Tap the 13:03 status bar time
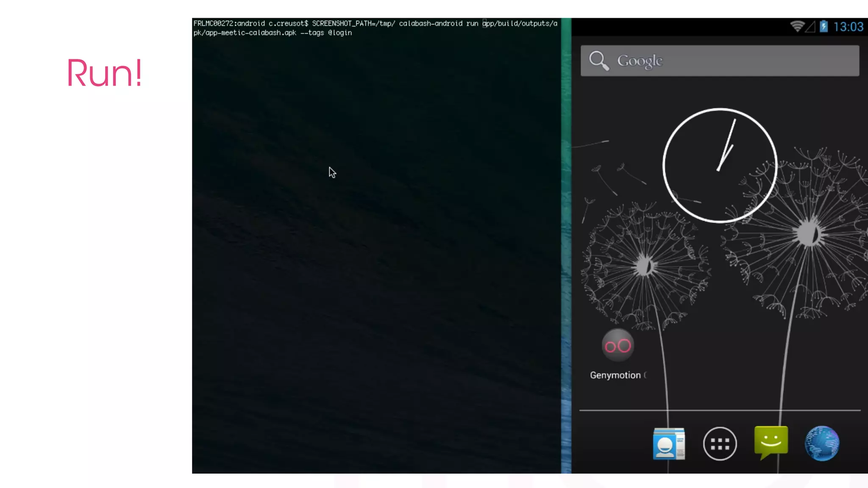 (848, 27)
